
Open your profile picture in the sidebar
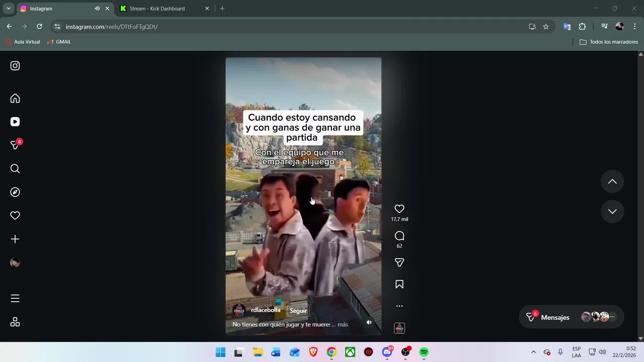15,262
